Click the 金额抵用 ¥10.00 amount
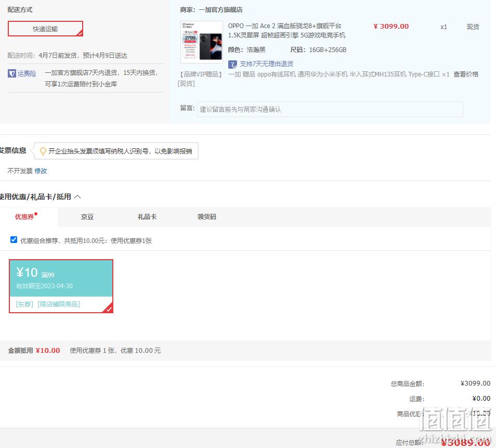 pyautogui.click(x=48, y=351)
